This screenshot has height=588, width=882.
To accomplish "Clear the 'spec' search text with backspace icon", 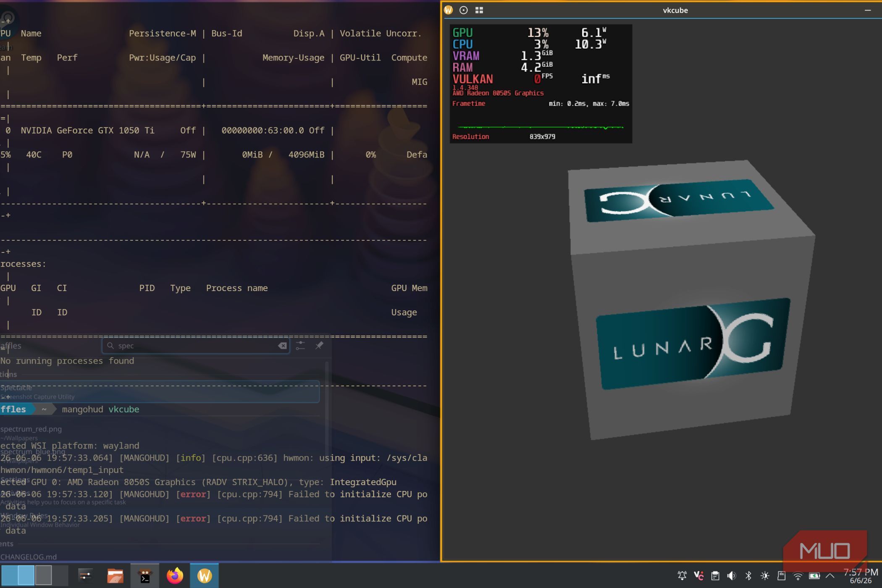I will [283, 346].
